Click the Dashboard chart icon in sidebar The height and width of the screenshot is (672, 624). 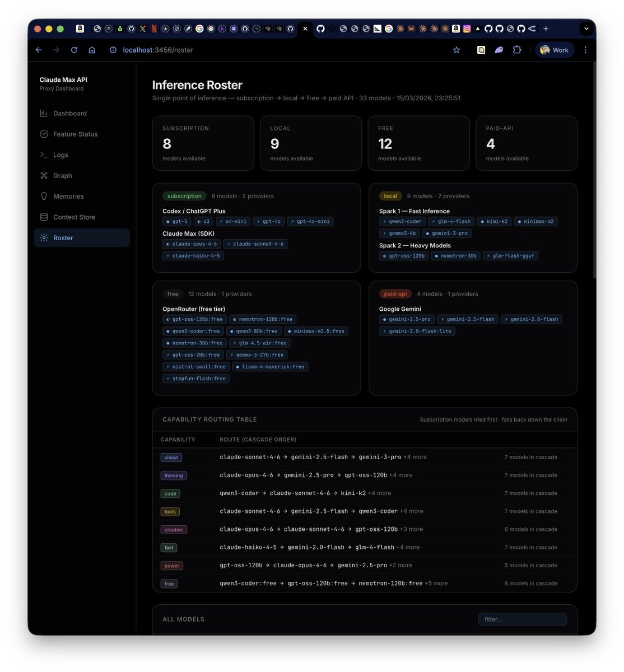[x=44, y=113]
